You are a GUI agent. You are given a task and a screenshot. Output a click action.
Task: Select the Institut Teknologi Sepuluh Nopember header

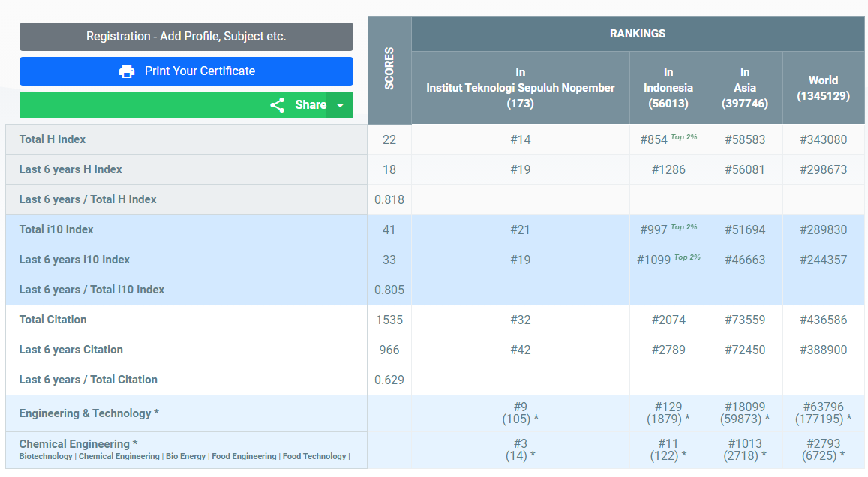[520, 88]
